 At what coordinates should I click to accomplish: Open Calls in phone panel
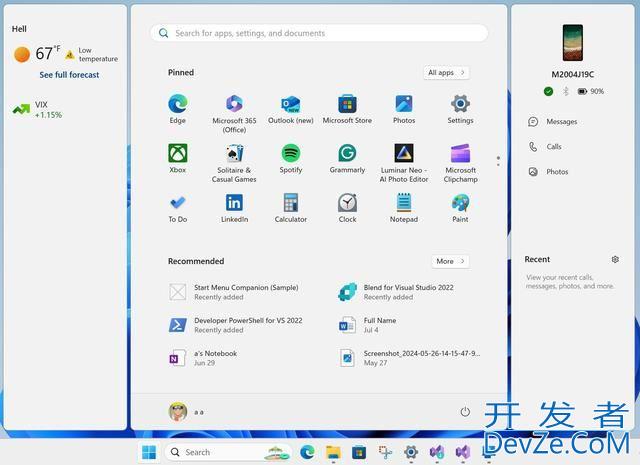click(x=545, y=147)
